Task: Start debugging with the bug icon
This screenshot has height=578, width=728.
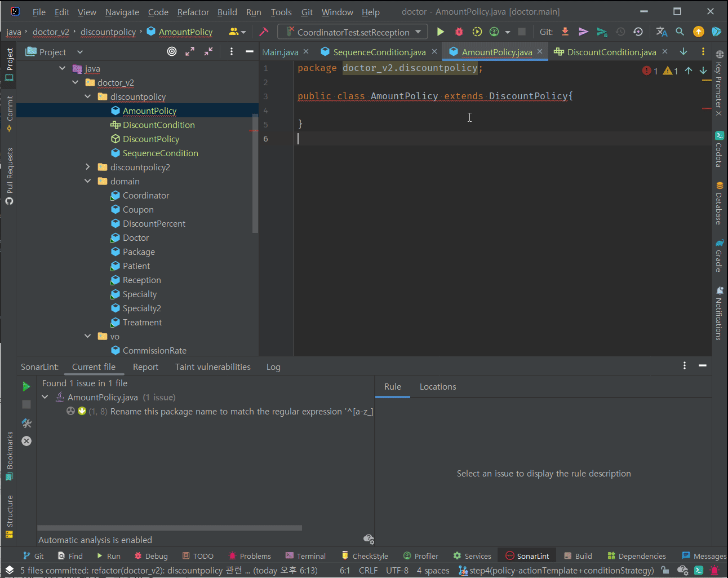Action: point(459,32)
